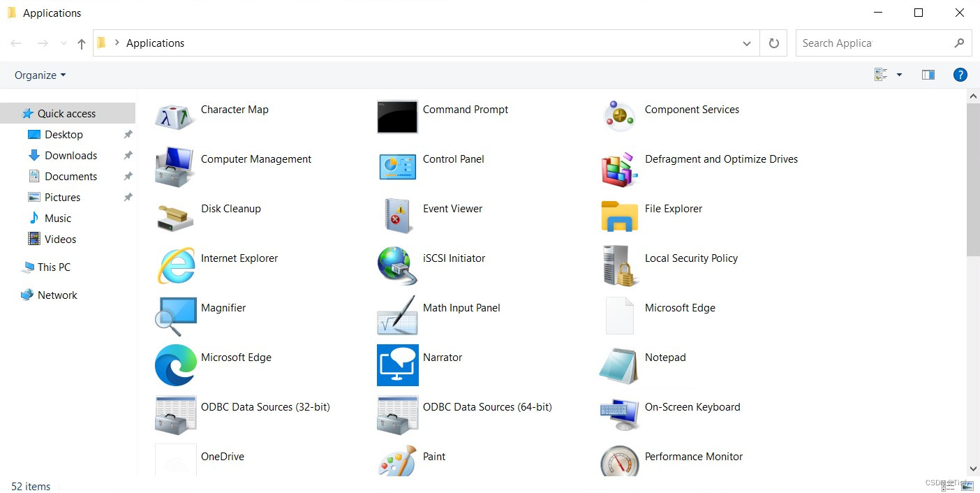This screenshot has height=493, width=980.
Task: Click the Defragment and Optimize Drives icon
Action: tap(619, 168)
